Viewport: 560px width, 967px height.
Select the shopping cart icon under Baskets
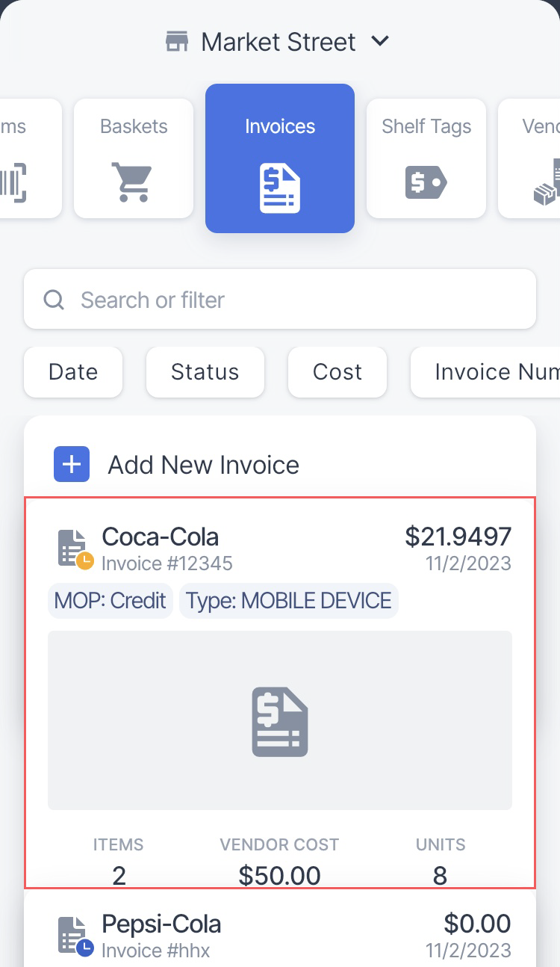coord(131,182)
